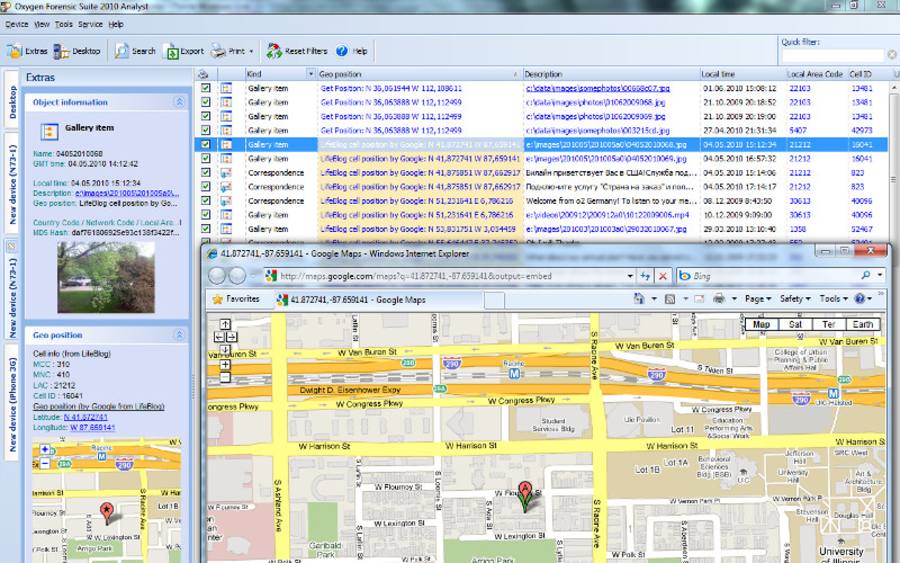Uncheck the row with 04052010069.jpg

[x=205, y=158]
